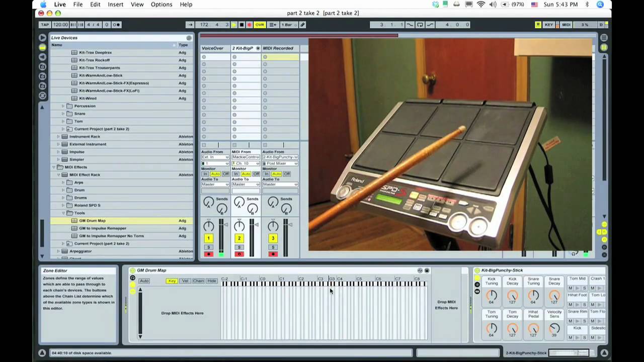Toggle the Punch-In switch icon
The width and height of the screenshot is (644, 362).
pyautogui.click(x=410, y=25)
